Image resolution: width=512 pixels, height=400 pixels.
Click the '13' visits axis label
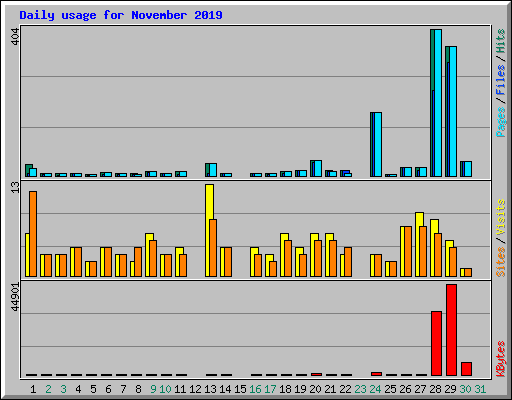point(15,187)
